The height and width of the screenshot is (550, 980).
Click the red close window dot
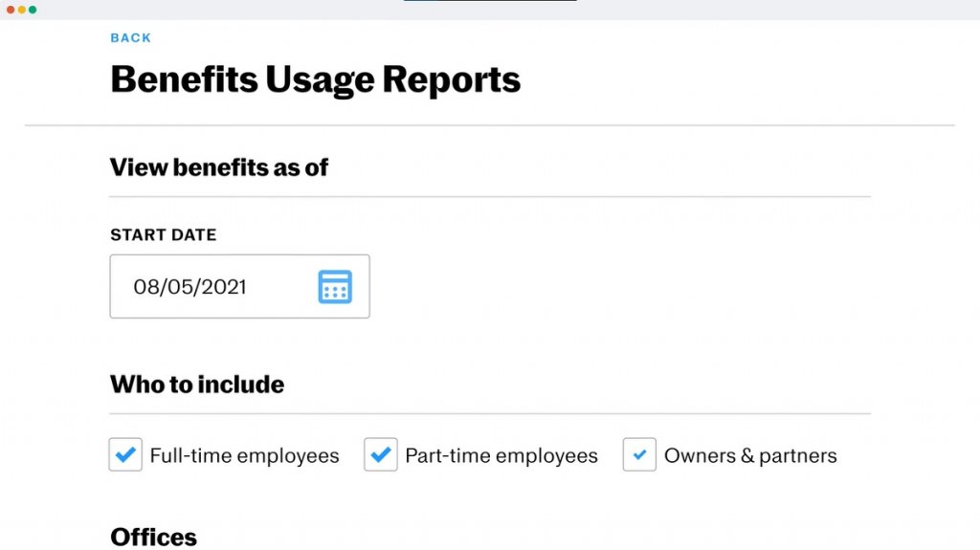click(11, 10)
